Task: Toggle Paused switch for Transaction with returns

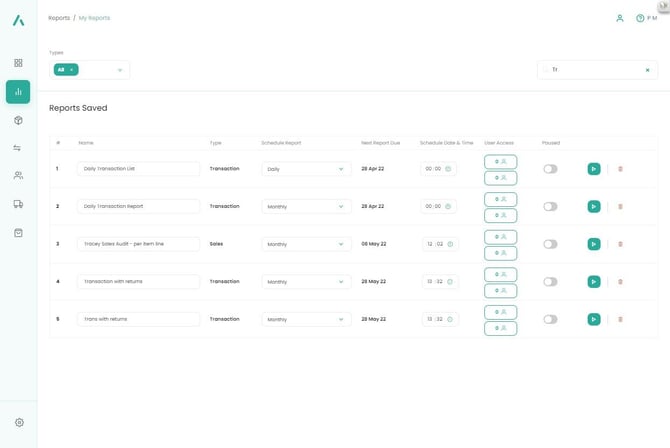Action: point(550,282)
